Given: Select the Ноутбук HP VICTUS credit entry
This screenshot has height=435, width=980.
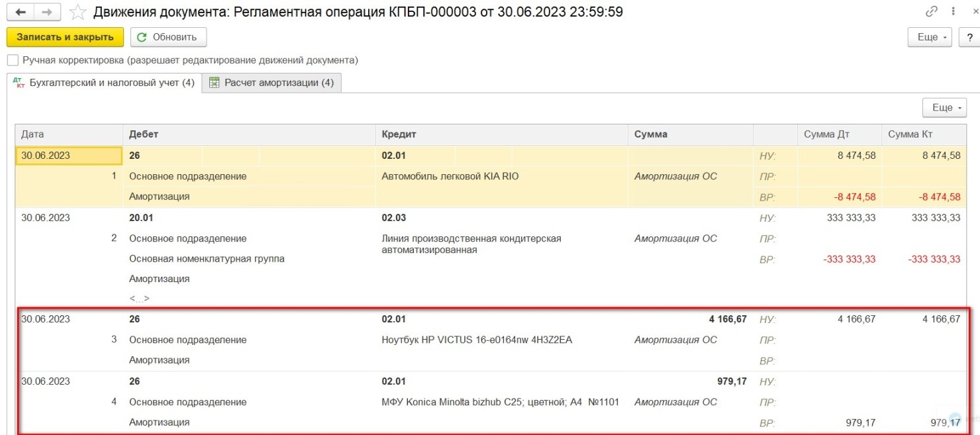Looking at the screenshot, I should click(x=477, y=340).
